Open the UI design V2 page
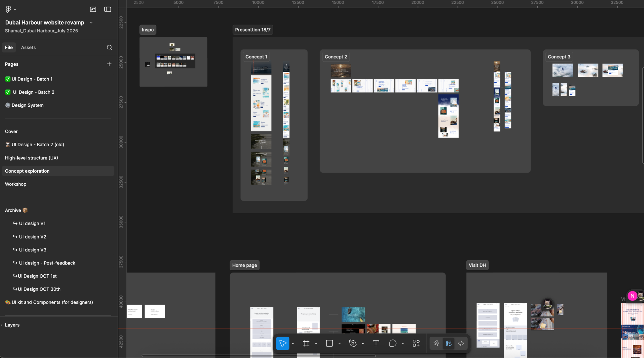Viewport: 644px width, 358px height. click(32, 237)
